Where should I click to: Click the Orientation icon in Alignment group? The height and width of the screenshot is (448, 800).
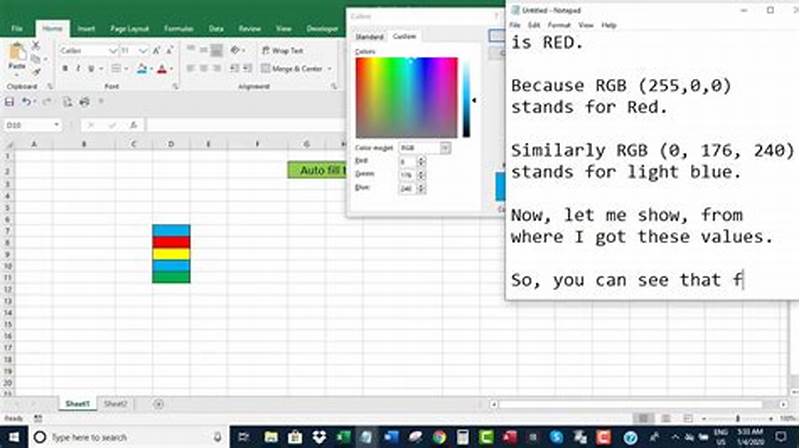tap(235, 50)
